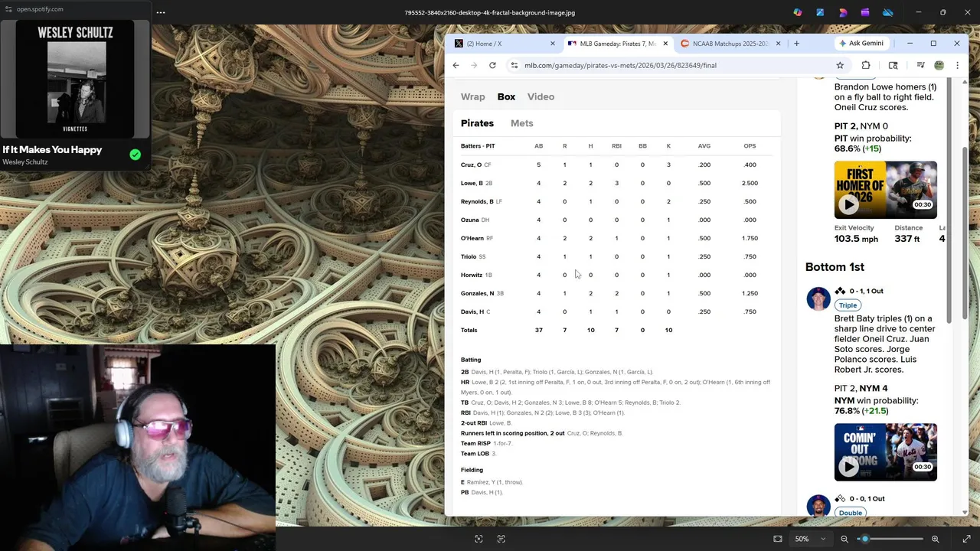
Task: Click the Double play badge
Action: coord(850,513)
